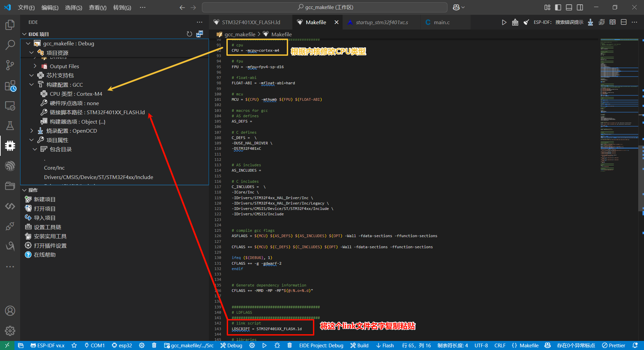Click the gcc_makefile search box in title bar
The image size is (644, 350).
(x=325, y=7)
